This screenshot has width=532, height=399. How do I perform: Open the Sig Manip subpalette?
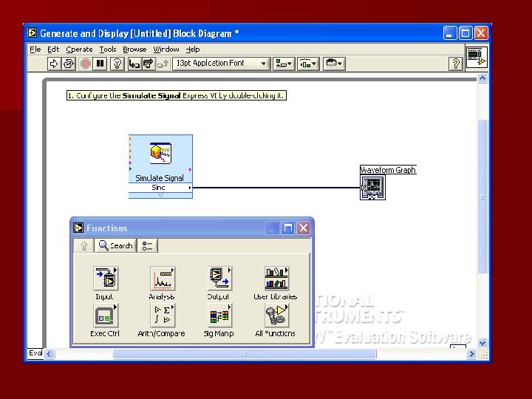click(x=219, y=316)
